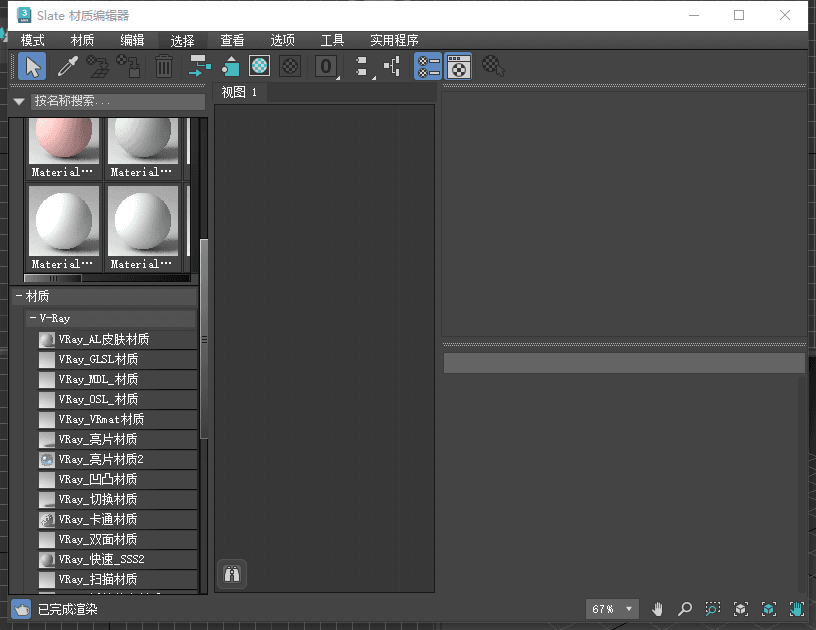Activate the Select tool arrow
The height and width of the screenshot is (630, 816).
pos(32,67)
